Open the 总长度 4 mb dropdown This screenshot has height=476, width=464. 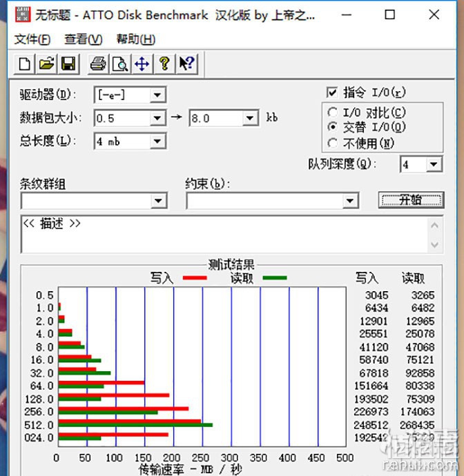(157, 141)
